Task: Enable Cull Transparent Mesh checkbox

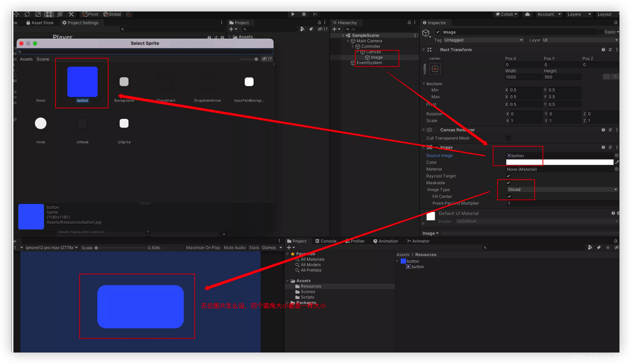Action: pos(508,138)
